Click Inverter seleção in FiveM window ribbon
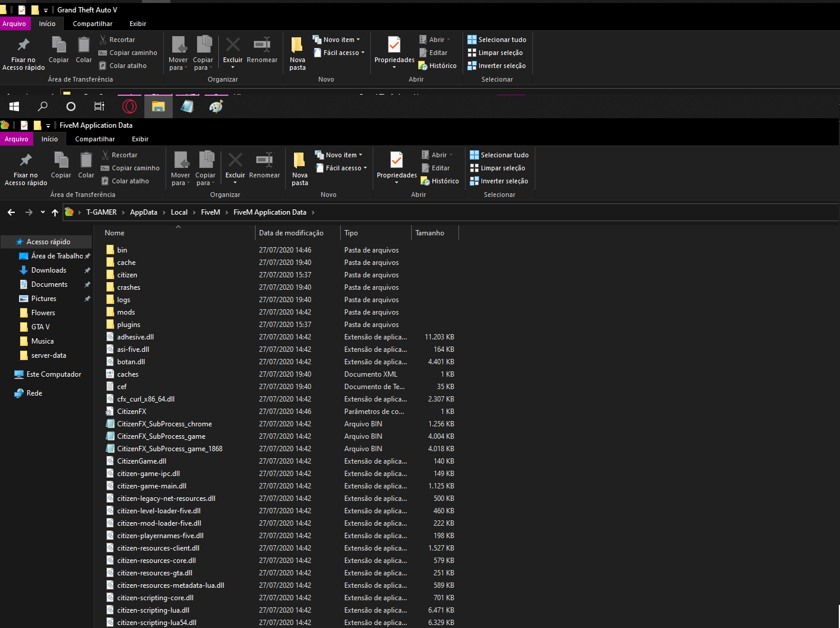 [499, 181]
